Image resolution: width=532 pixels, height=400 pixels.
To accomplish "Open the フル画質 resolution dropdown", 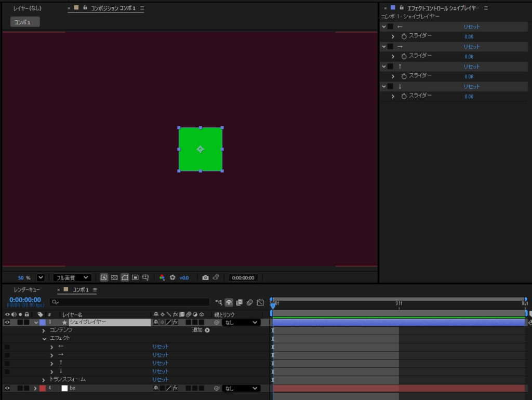I will [x=72, y=277].
